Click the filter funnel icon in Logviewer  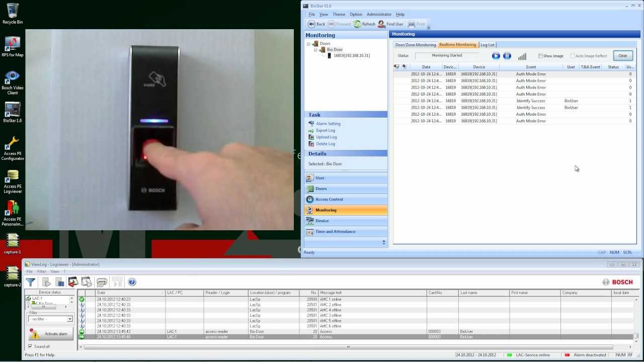pyautogui.click(x=31, y=282)
